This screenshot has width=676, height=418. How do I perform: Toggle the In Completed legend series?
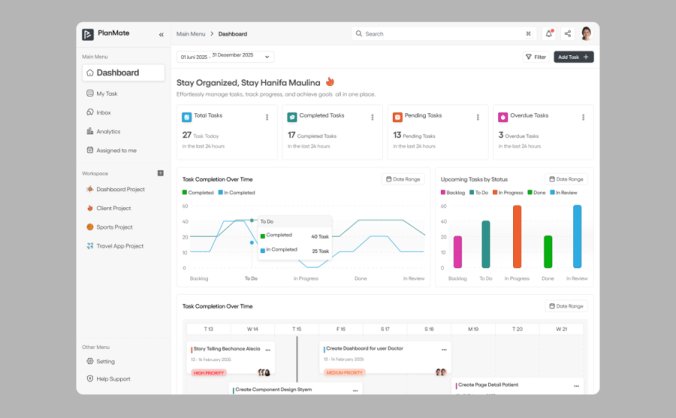(236, 191)
